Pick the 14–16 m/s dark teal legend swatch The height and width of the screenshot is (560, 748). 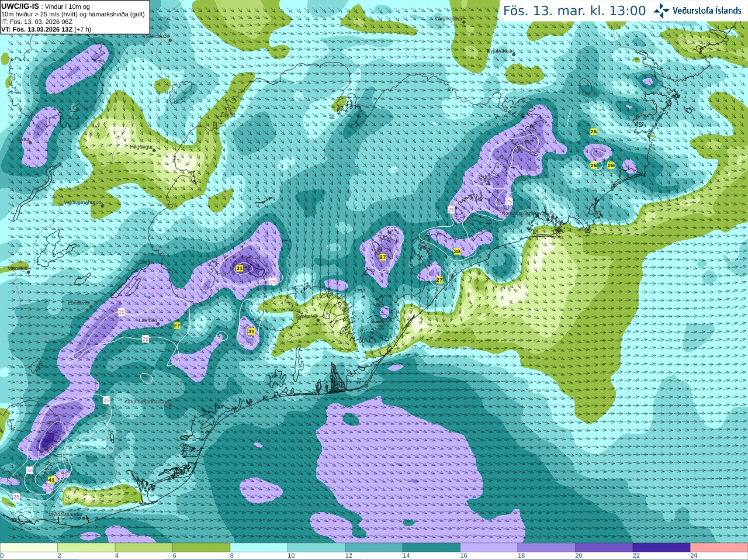(431, 548)
